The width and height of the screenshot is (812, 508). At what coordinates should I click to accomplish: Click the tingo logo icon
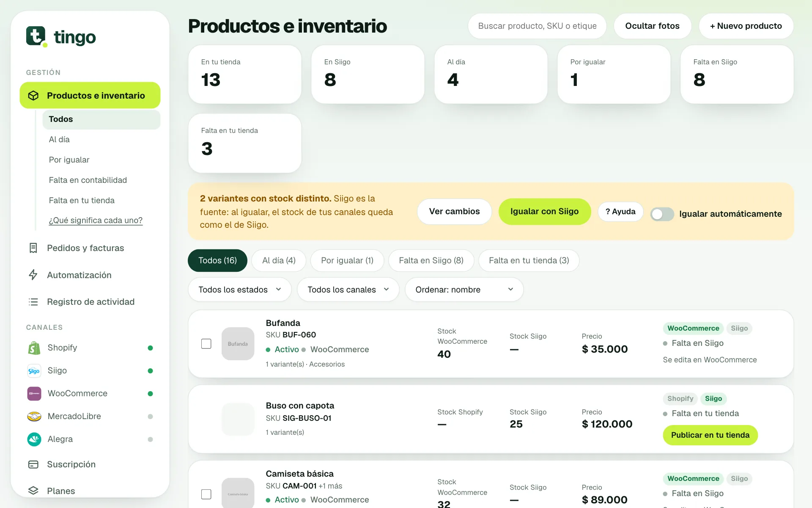36,36
